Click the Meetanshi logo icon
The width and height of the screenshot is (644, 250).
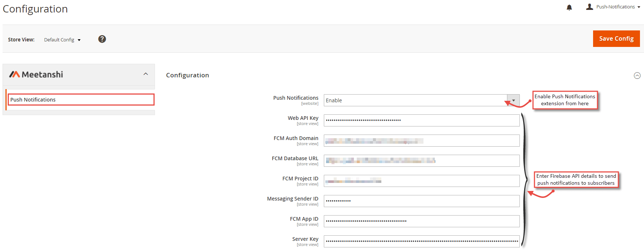coord(15,74)
